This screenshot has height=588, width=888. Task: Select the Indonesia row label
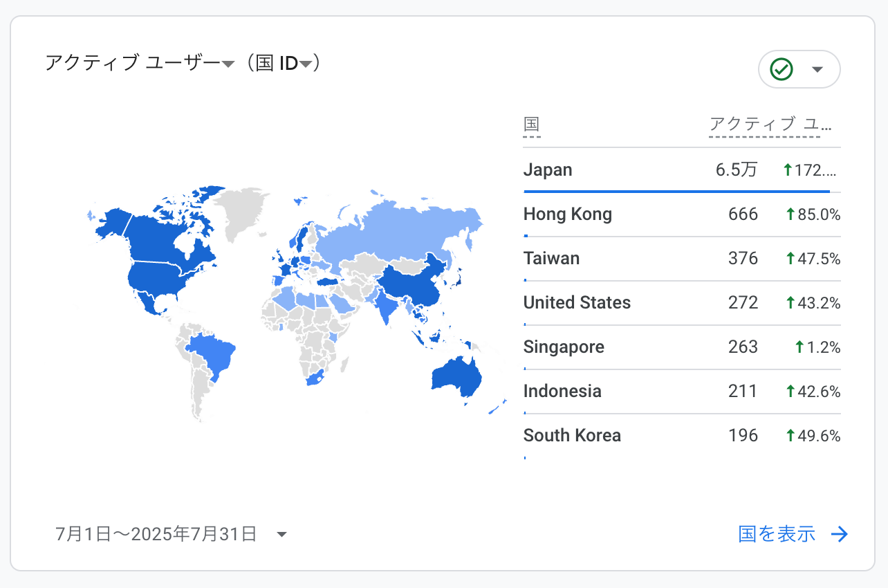pos(562,392)
